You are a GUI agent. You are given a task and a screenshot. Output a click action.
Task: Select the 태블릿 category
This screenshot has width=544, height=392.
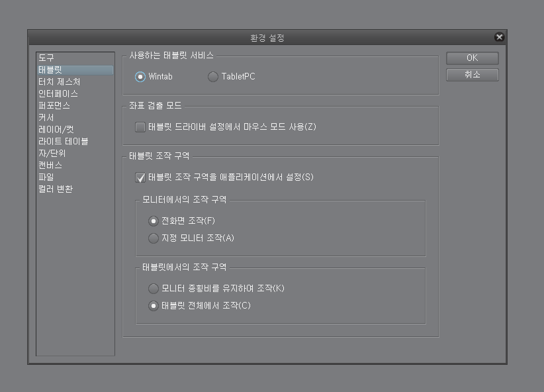coord(75,70)
